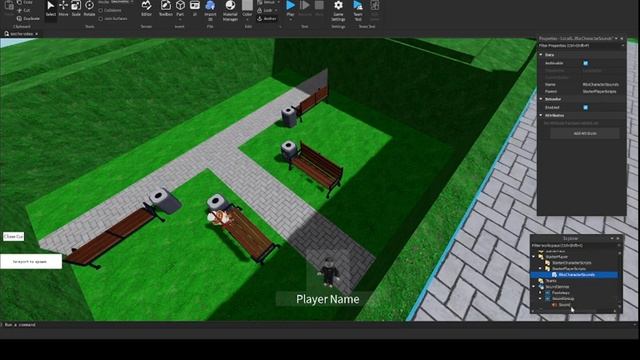The height and width of the screenshot is (360, 640).
Task: Click the Add Attribute button
Action: [585, 133]
